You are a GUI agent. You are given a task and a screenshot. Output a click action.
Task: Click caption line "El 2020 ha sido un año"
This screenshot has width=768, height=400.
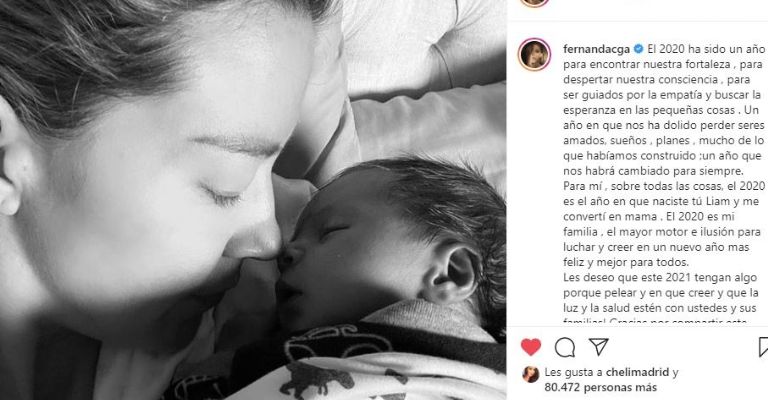pyautogui.click(x=706, y=49)
